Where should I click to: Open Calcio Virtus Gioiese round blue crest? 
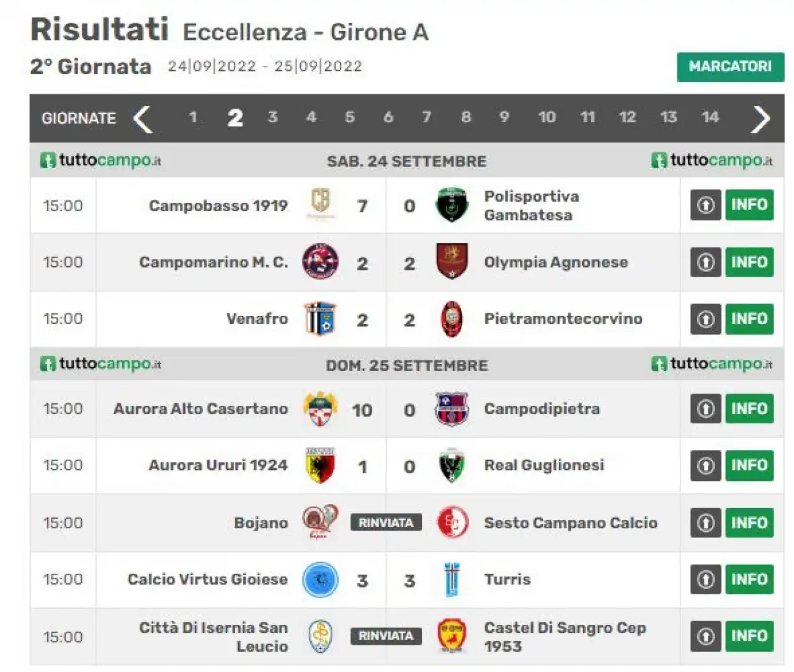tap(320, 580)
